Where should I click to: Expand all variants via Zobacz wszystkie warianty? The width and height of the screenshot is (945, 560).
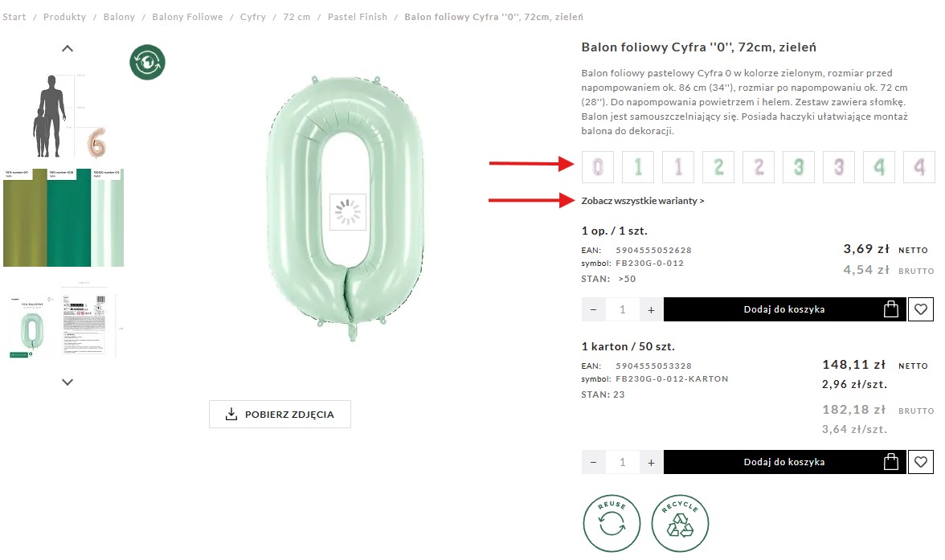coord(642,201)
